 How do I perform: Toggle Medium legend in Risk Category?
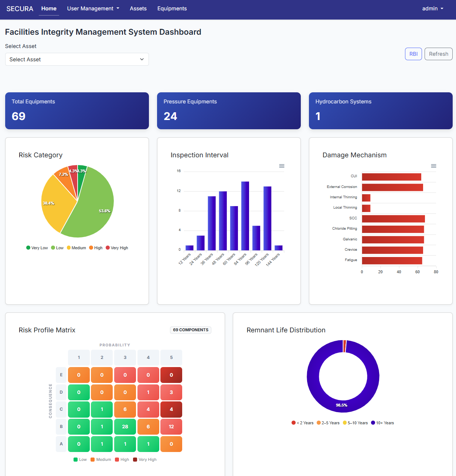pyautogui.click(x=76, y=248)
